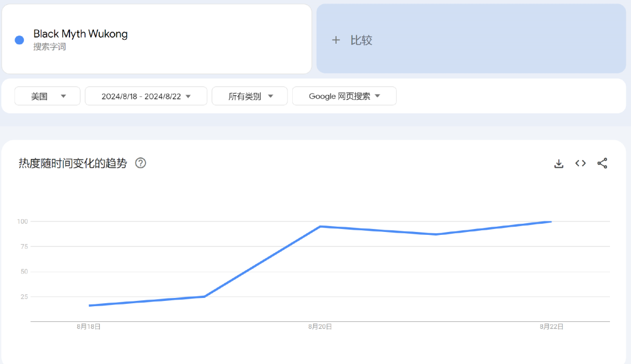Download the interest over time chart data

pos(559,163)
